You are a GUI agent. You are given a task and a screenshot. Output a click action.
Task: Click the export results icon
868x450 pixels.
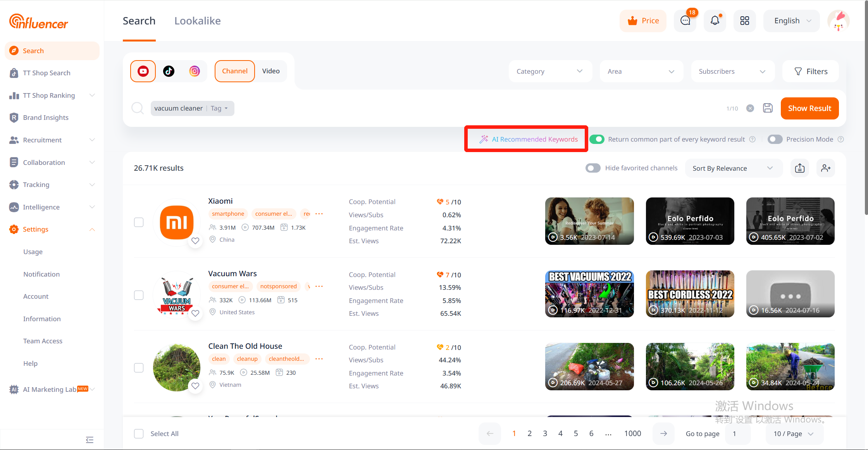coord(800,168)
